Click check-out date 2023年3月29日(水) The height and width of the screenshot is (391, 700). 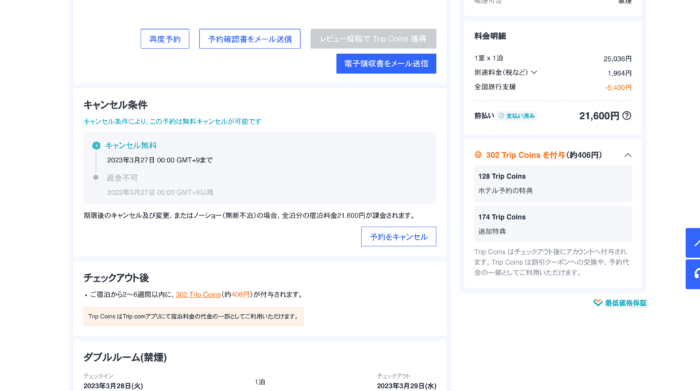pos(406,386)
